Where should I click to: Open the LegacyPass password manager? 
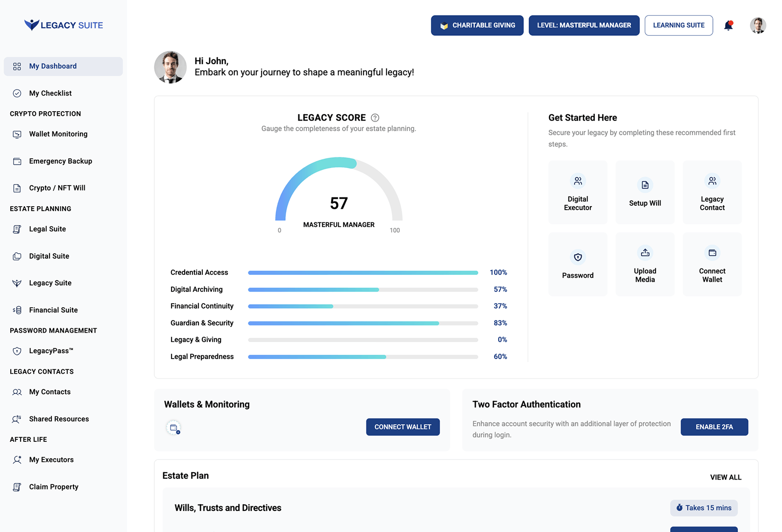click(51, 351)
